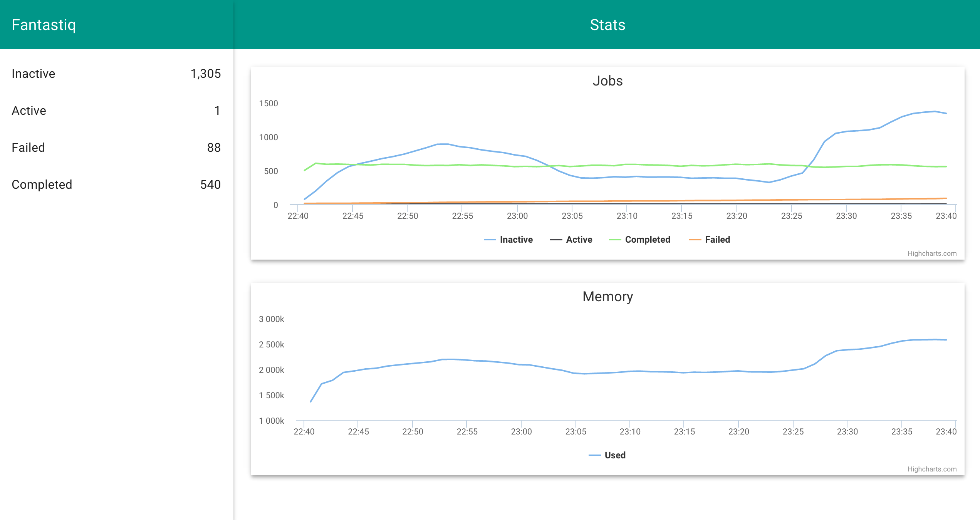Open Highcharts.com link under Memory chart
Viewport: 980px width, 520px height.
click(931, 469)
